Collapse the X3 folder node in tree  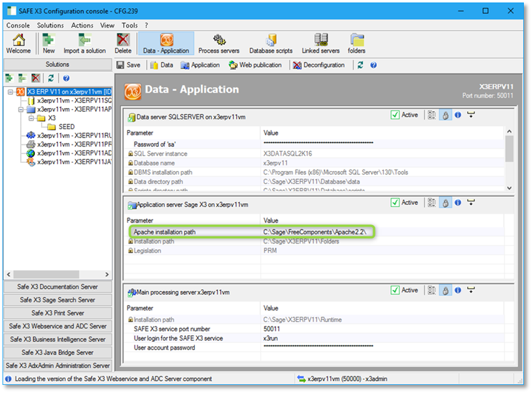(31, 118)
